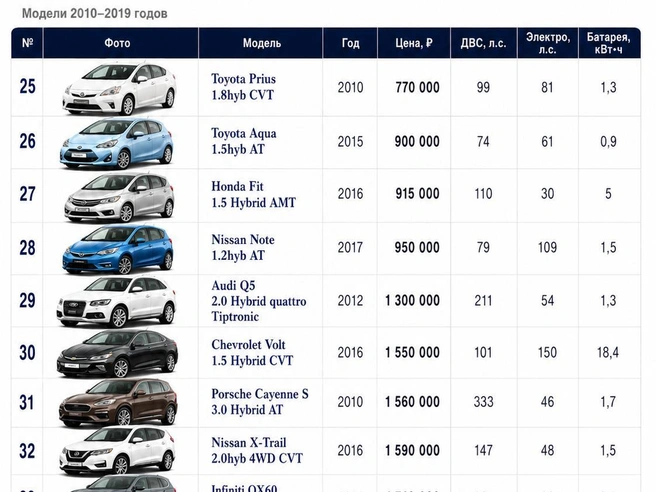Click row number 31
Screen dimensions: 656x492
point(27,402)
